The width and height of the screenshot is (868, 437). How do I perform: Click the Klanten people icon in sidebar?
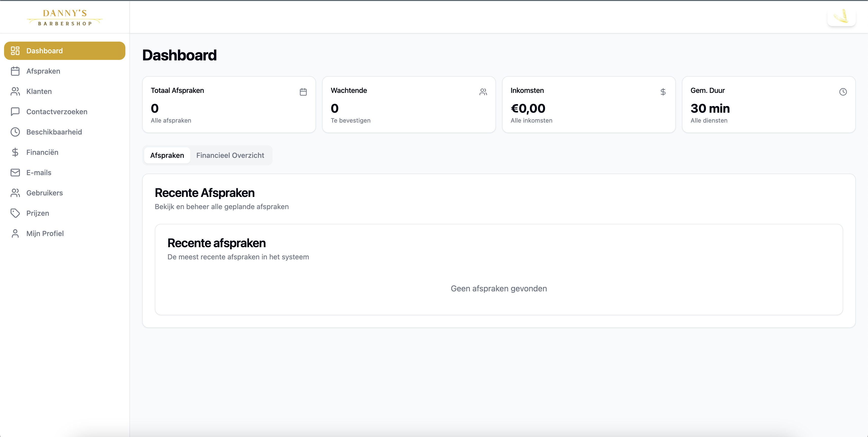15,91
